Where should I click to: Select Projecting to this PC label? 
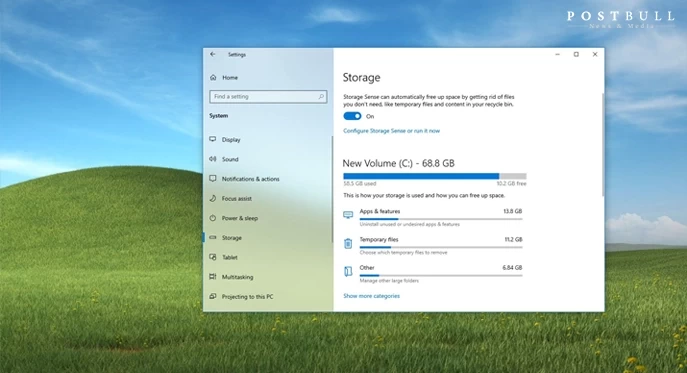[247, 297]
